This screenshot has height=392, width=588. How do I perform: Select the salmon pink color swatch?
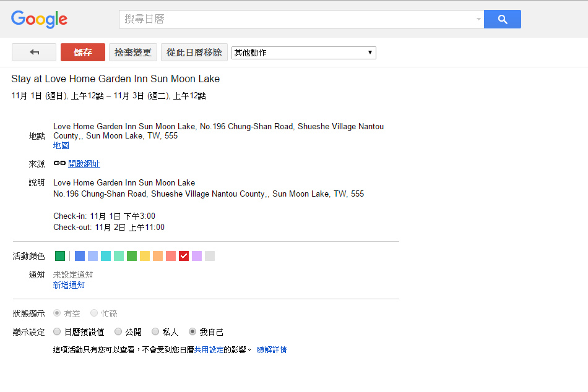coord(171,256)
